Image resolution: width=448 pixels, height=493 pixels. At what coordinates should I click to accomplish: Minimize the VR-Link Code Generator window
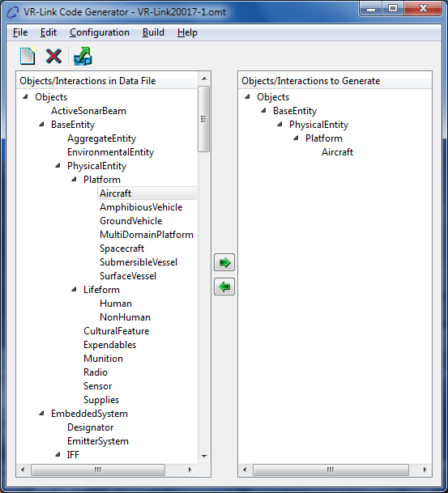click(x=371, y=8)
